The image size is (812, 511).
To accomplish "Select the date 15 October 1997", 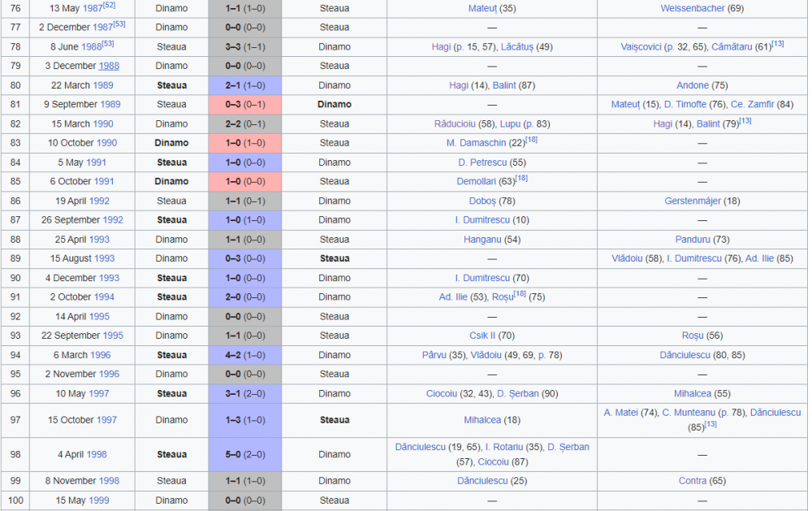I will (82, 420).
